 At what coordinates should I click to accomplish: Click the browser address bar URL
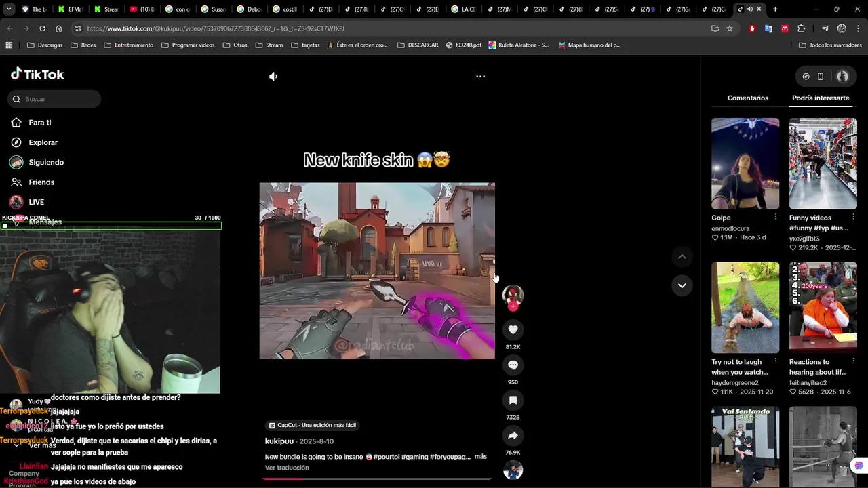tap(216, 28)
